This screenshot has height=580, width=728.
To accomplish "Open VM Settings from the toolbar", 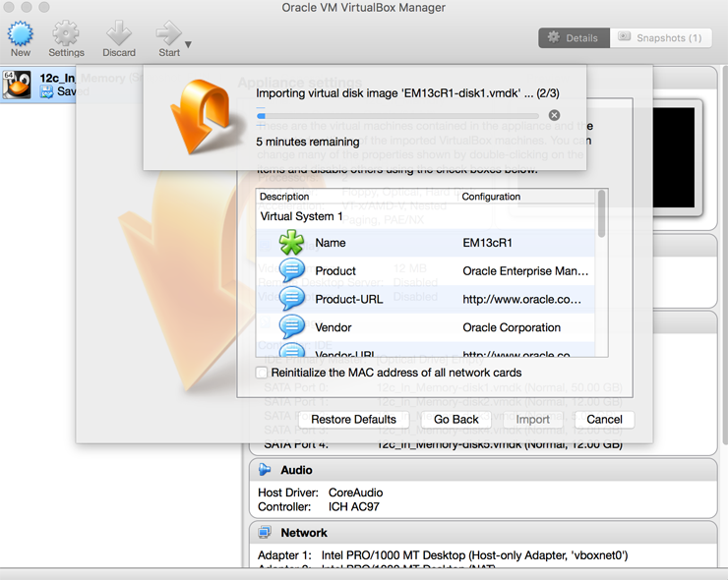I will pos(66,38).
